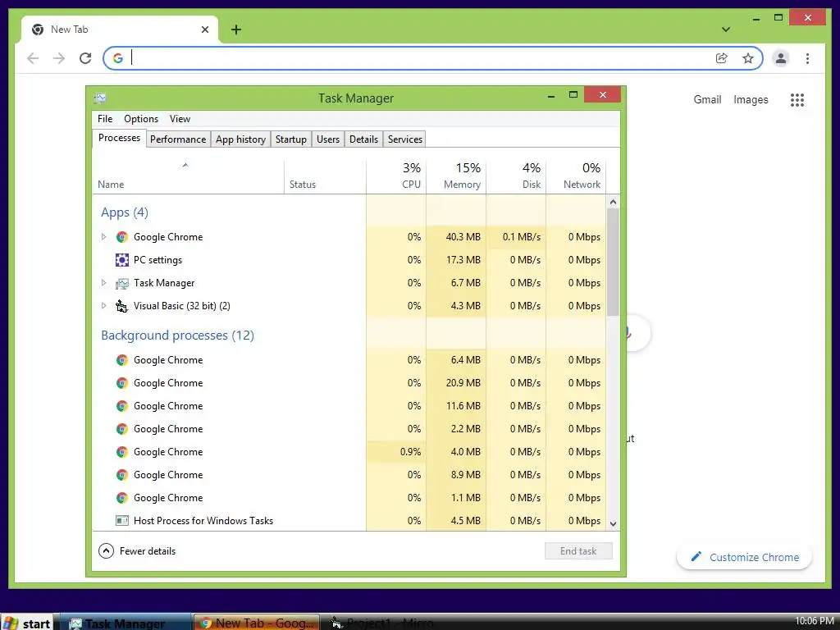Expand the Task Manager app group
Image resolution: width=840 pixels, height=630 pixels.
103,283
